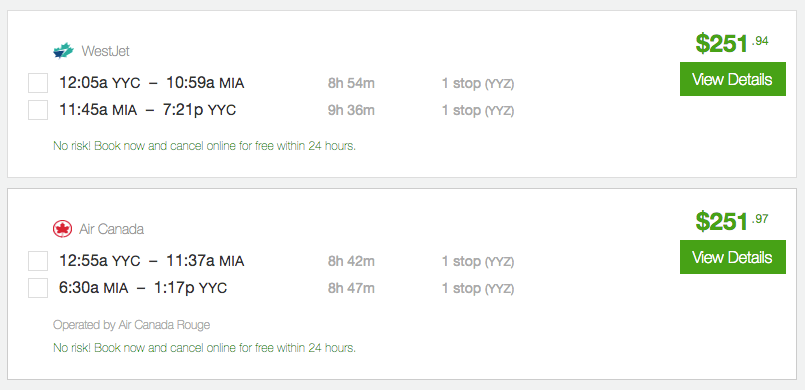Click the Operated by Air Canada Rouge note
Viewport: 805px width, 390px height.
(131, 325)
